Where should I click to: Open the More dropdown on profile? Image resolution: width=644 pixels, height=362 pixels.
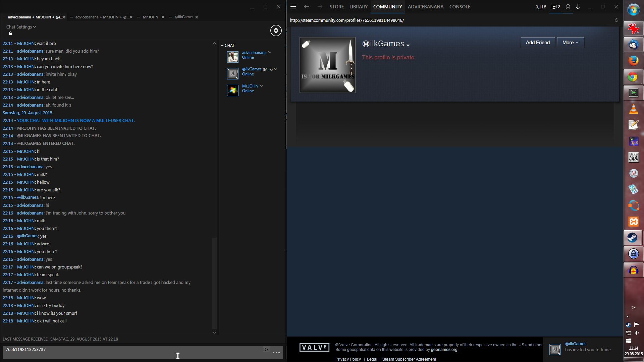point(570,43)
